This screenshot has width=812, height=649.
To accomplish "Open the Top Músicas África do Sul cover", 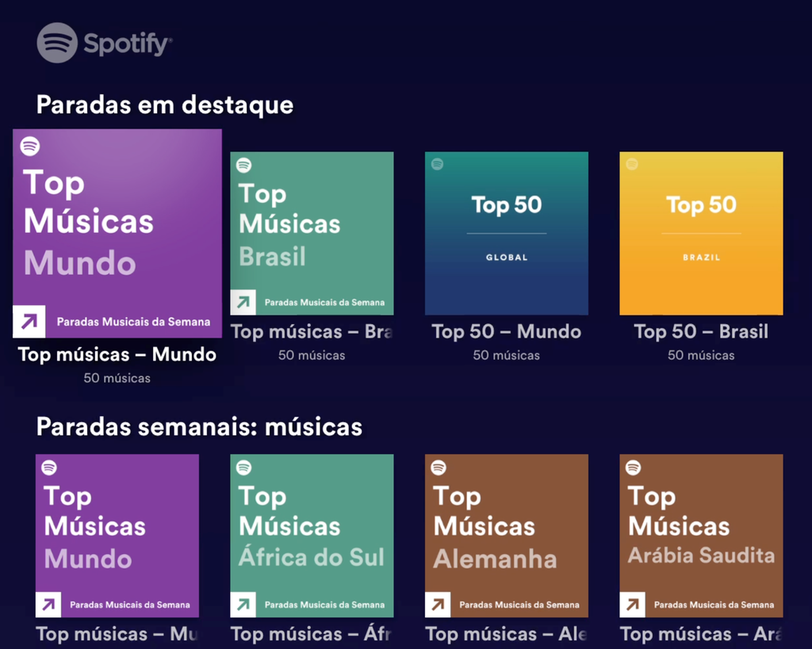I will 312,536.
